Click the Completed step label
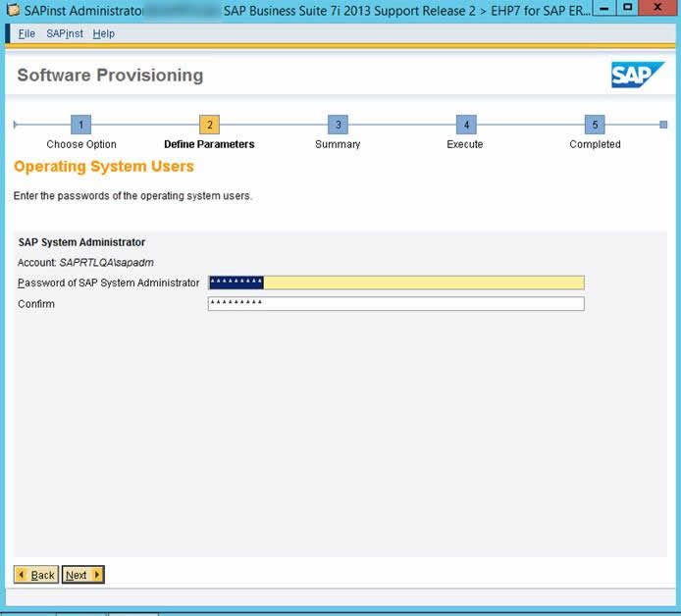 595,144
